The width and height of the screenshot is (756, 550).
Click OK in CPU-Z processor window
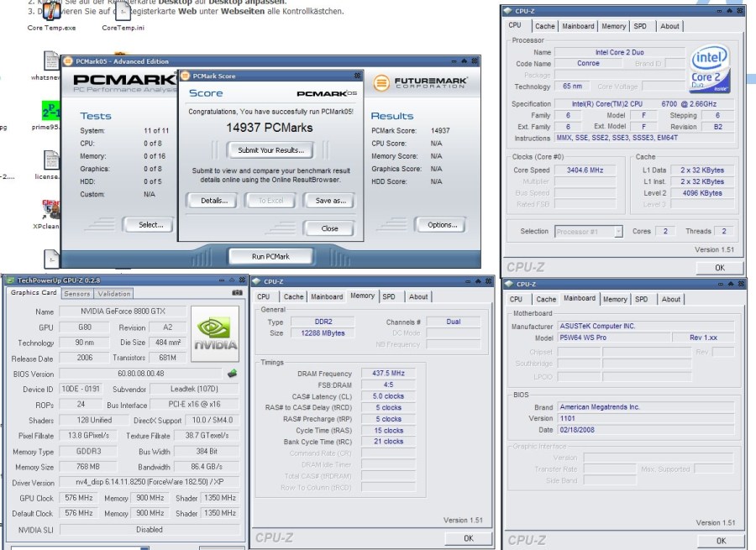click(x=719, y=268)
